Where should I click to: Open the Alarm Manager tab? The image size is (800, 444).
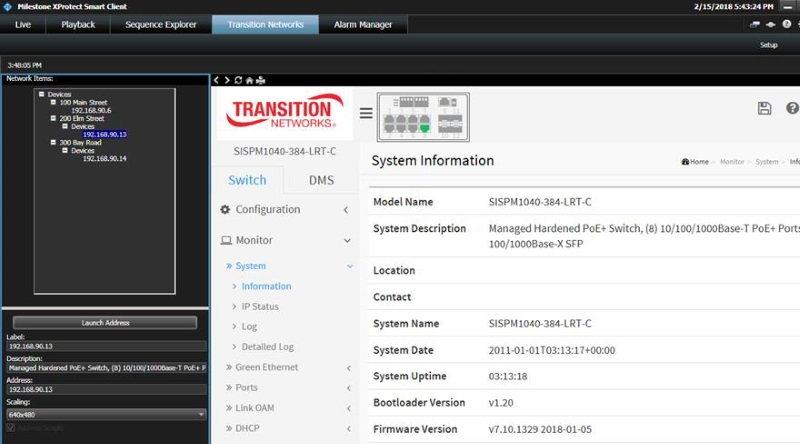tap(363, 24)
